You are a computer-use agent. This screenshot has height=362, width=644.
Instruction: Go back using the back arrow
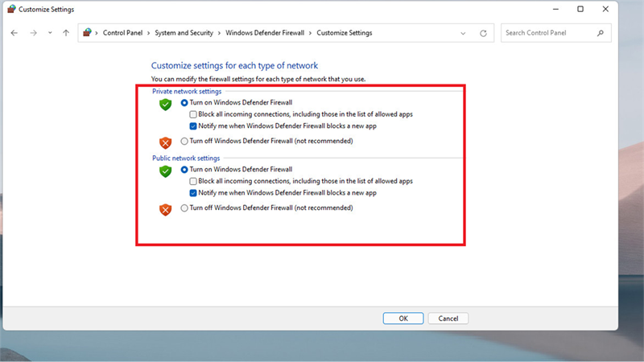[14, 33]
